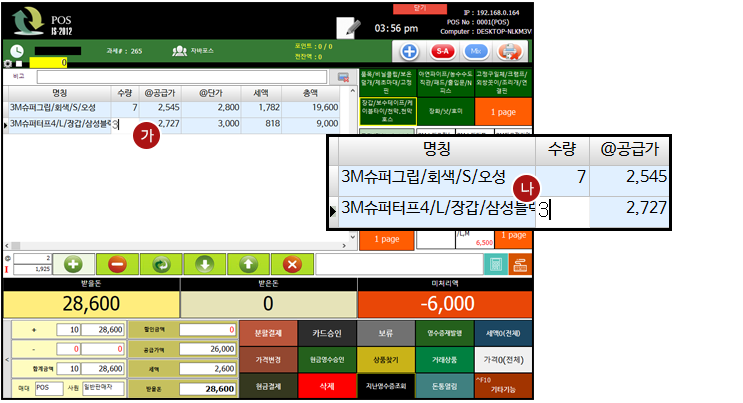Click the orange 1 page button beside 장화/낫/호미
Viewport: 743px width, 403px height.
(503, 112)
